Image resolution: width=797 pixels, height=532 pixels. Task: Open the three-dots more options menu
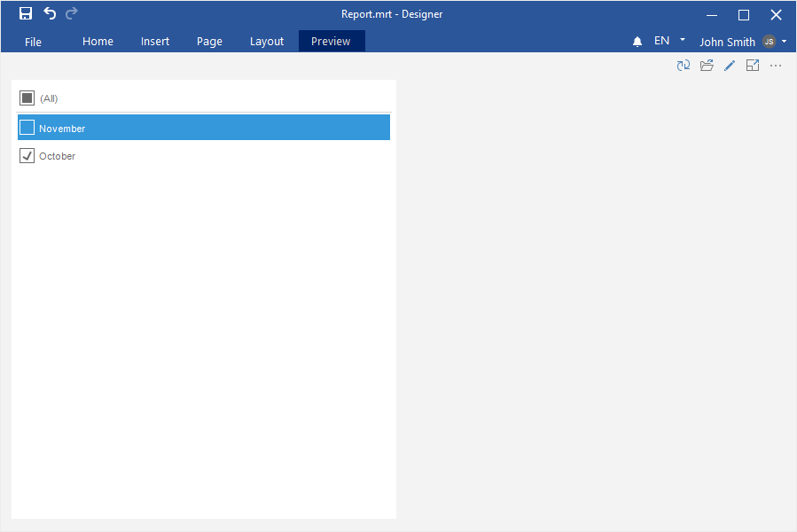[x=776, y=66]
